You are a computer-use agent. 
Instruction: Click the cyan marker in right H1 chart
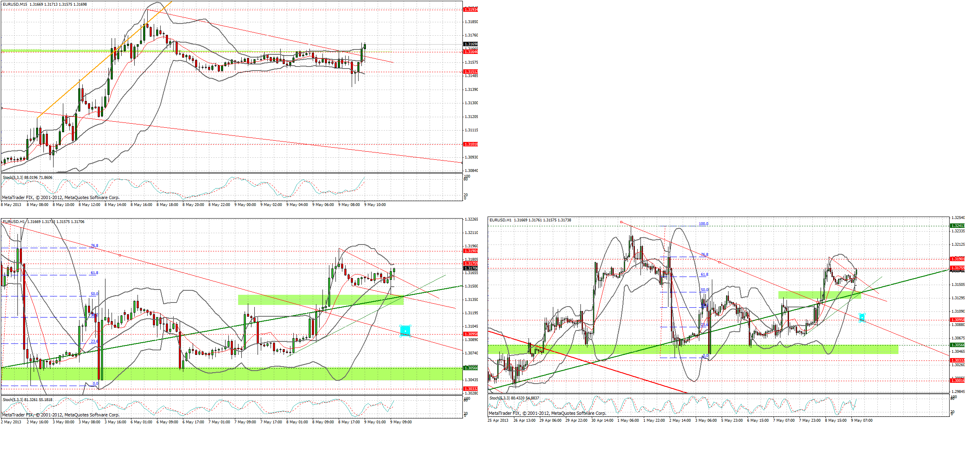[x=862, y=317]
